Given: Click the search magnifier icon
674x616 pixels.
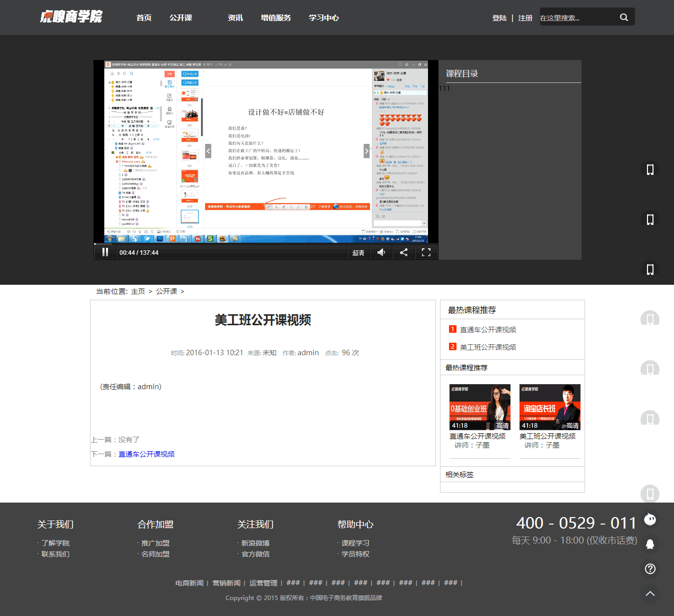Looking at the screenshot, I should (x=623, y=17).
